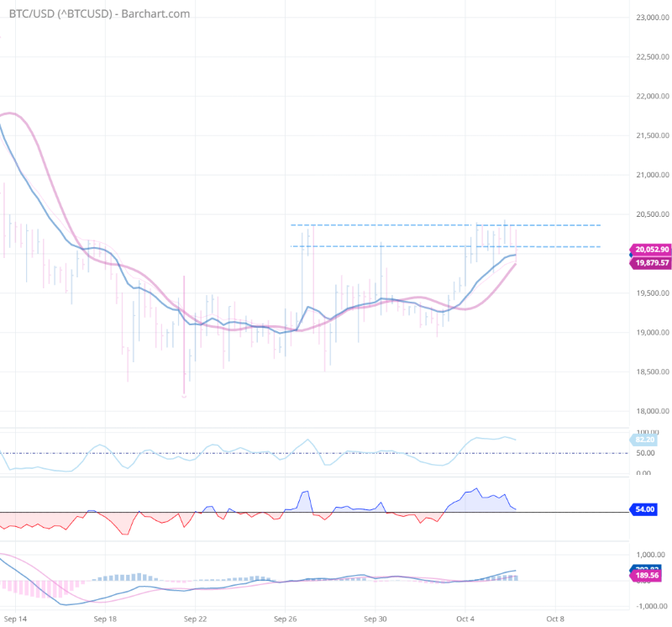Select the blue 82.20 oscillator value tag
The image size is (672, 627).
(645, 440)
